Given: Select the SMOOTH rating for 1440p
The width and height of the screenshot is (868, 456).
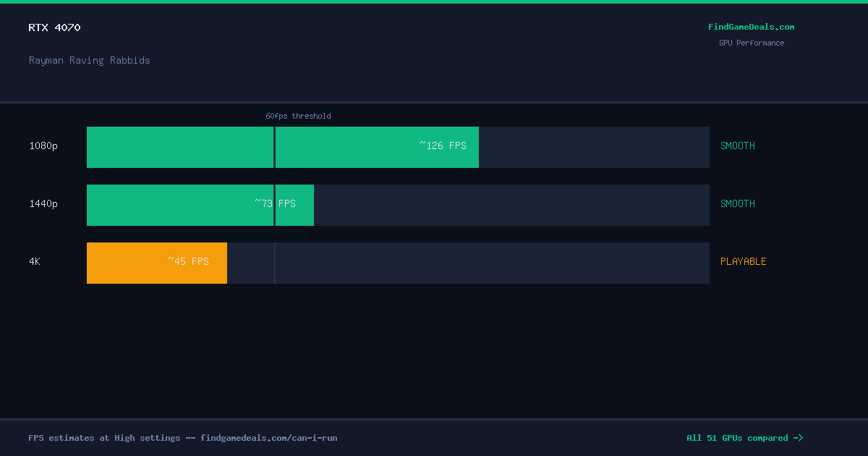Looking at the screenshot, I should (x=738, y=203).
